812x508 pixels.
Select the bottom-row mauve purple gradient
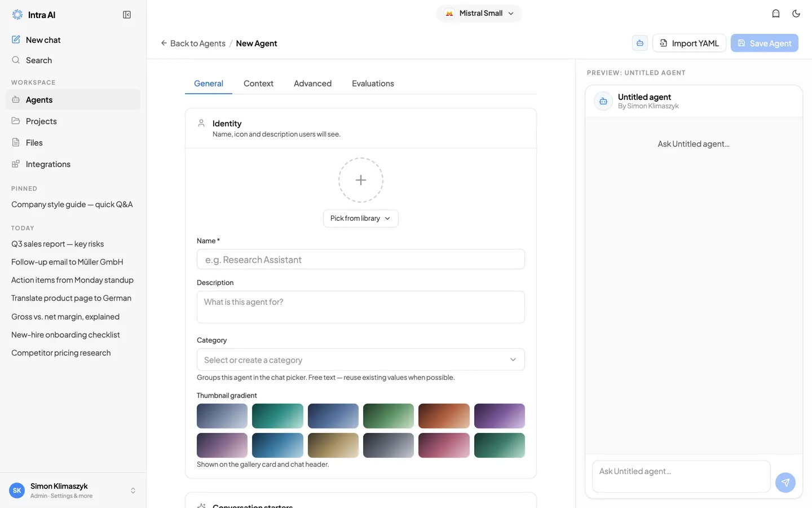(222, 445)
